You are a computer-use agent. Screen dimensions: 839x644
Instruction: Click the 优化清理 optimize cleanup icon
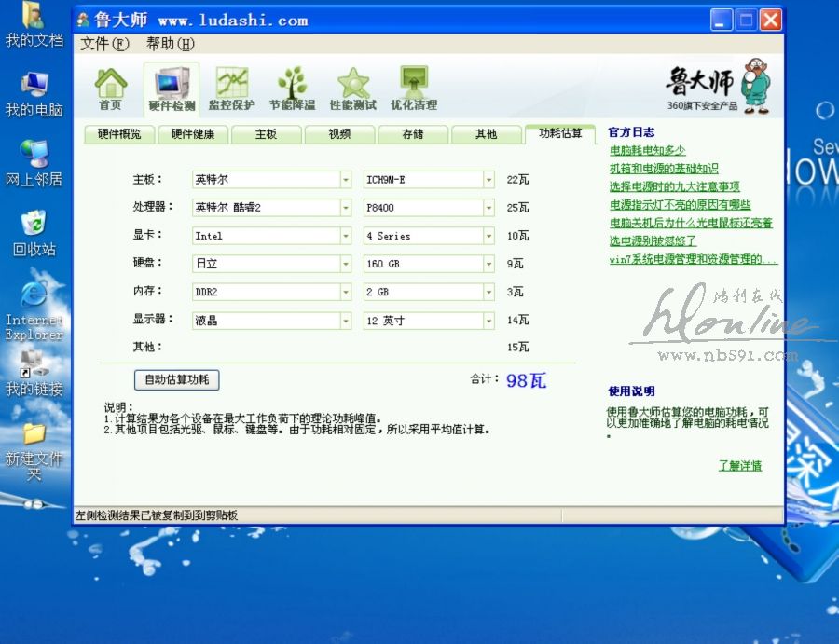tap(413, 89)
